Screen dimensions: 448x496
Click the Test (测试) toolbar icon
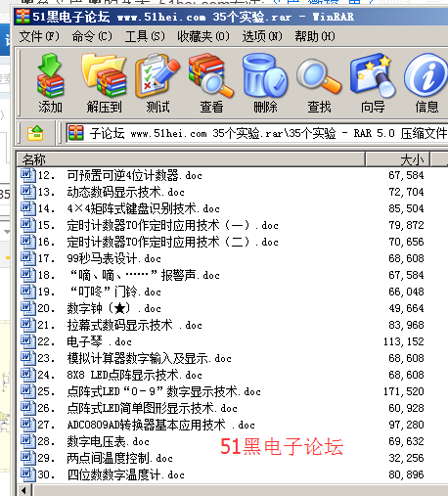[x=157, y=75]
